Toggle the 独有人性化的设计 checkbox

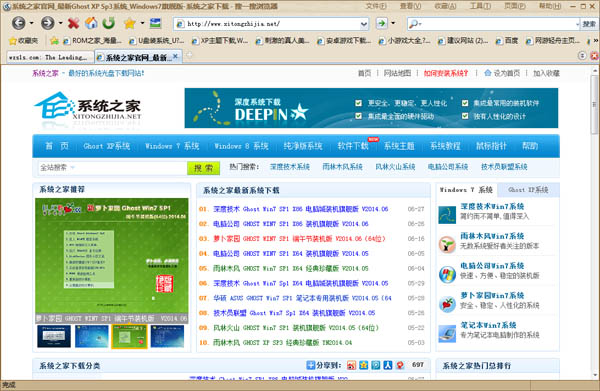click(465, 116)
